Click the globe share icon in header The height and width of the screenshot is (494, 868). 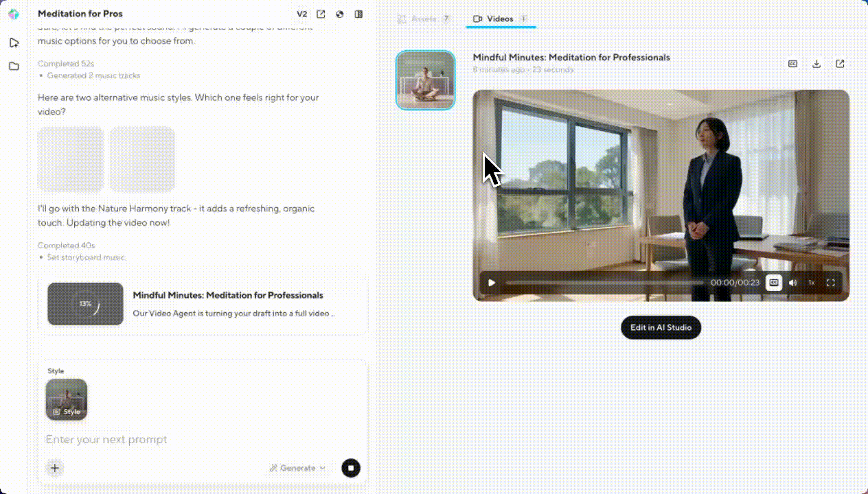click(340, 14)
